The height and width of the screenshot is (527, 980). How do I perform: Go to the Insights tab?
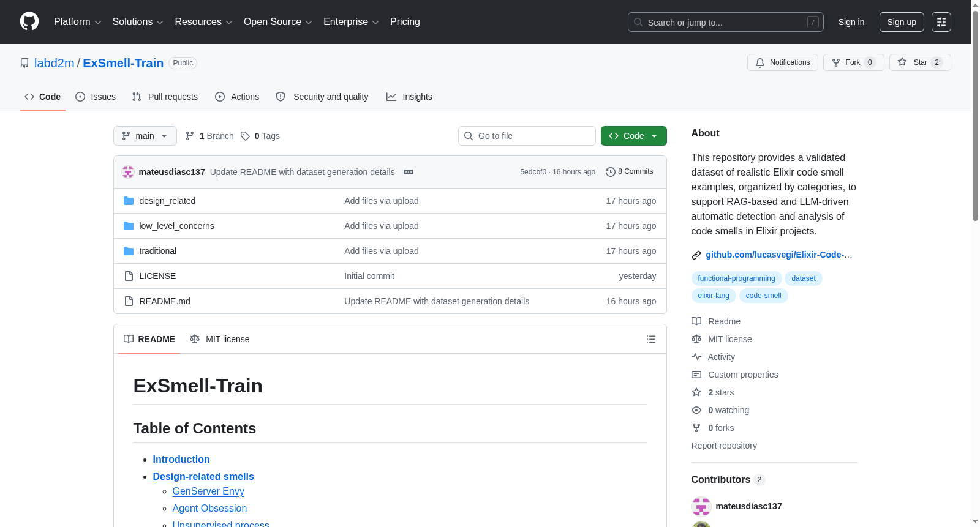coord(409,97)
